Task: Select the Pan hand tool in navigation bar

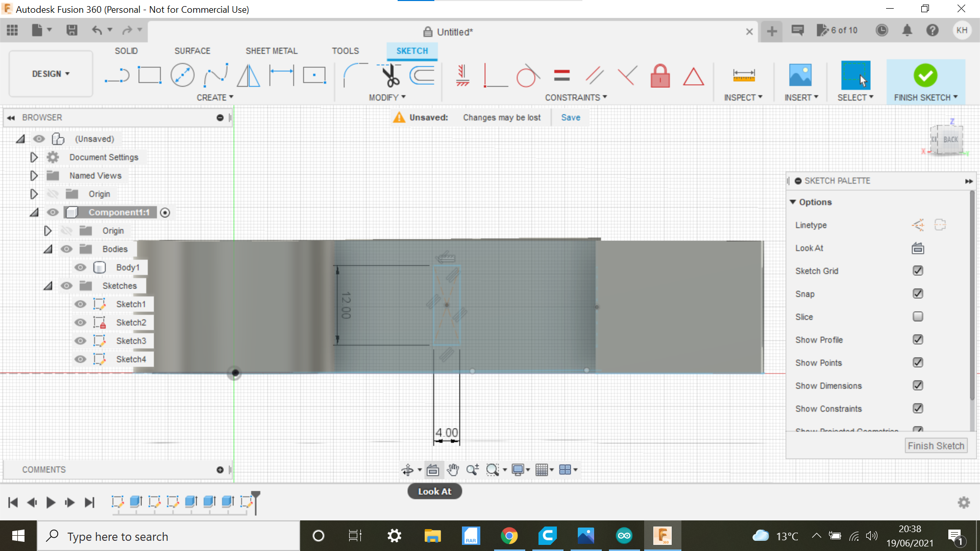Action: coord(453,469)
